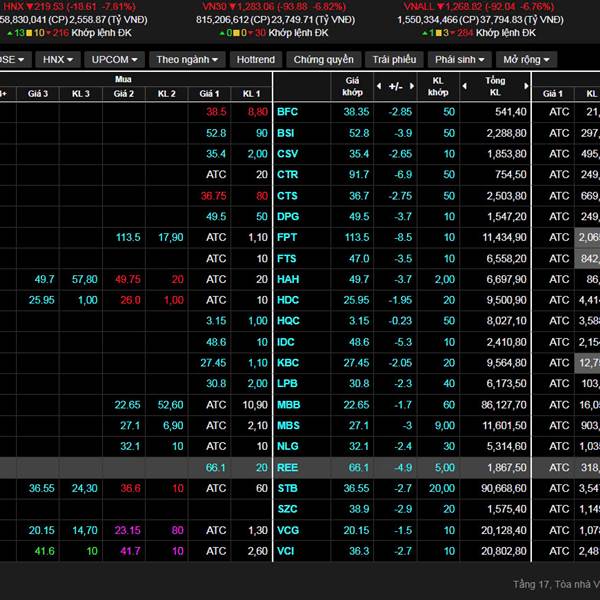Image resolution: width=600 pixels, height=600 pixels.
Task: Open stock symbol MBB
Action: tap(289, 405)
